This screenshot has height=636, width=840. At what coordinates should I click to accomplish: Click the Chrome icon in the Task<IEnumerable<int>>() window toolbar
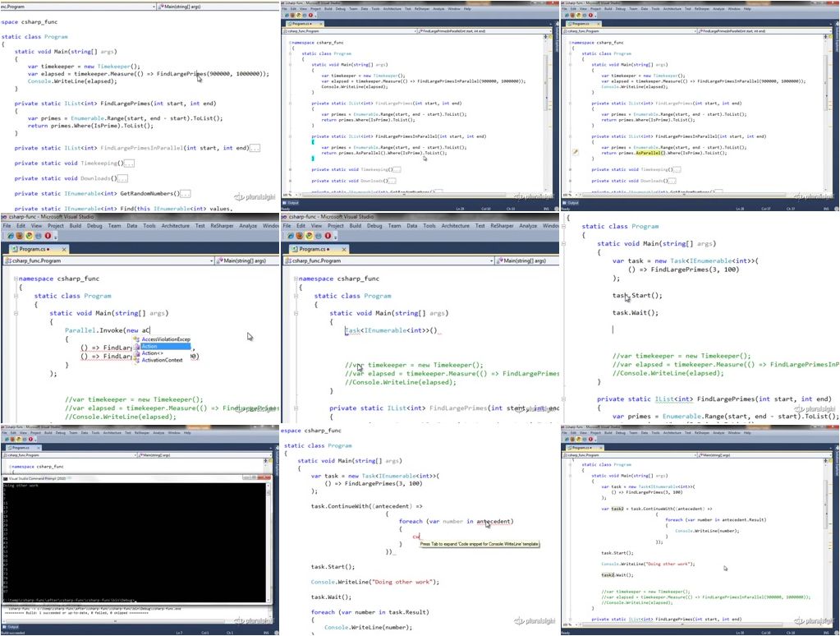307,236
